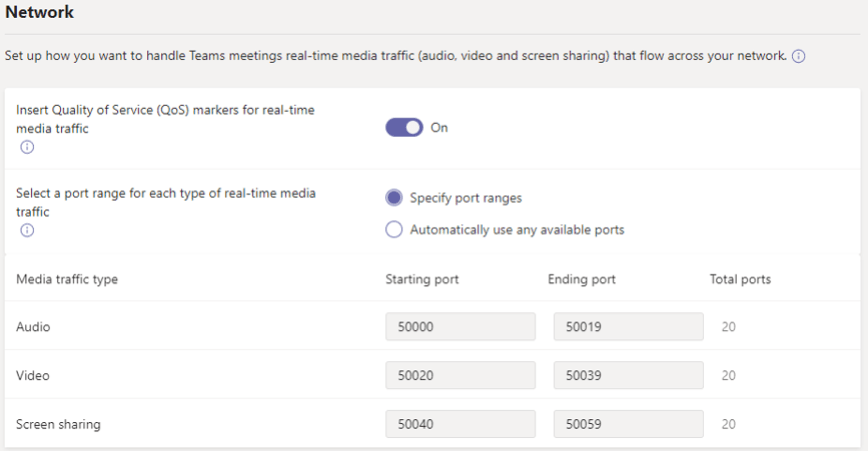This screenshot has width=868, height=451.
Task: Click the Media traffic type column header
Action: [67, 279]
